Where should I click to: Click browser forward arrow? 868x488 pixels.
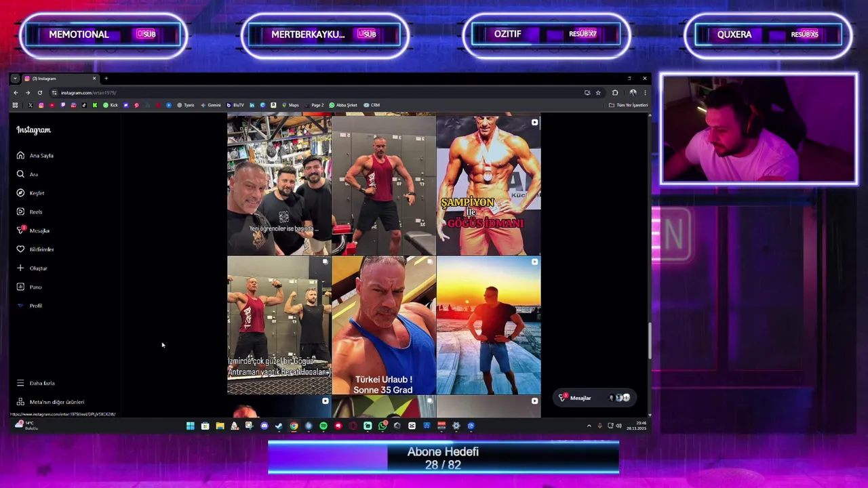(x=28, y=92)
